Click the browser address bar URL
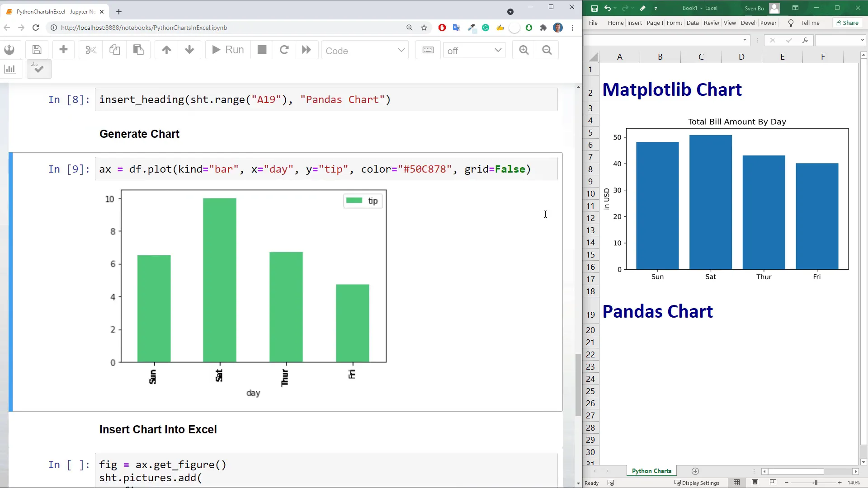 point(144,28)
